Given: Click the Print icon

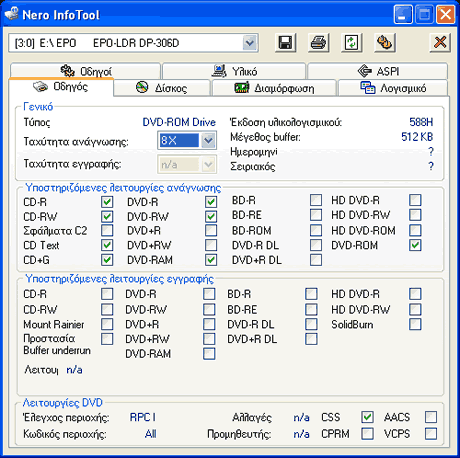Looking at the screenshot, I should (x=318, y=43).
